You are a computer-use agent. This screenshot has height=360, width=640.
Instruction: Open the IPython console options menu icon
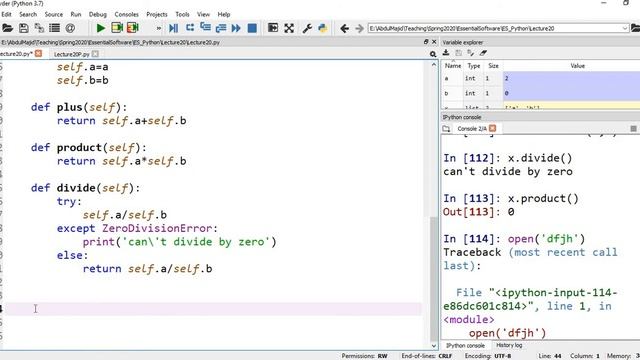(633, 129)
